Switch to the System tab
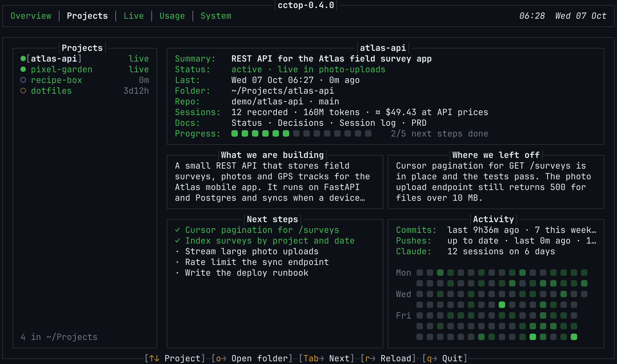Image resolution: width=617 pixels, height=364 pixels. [216, 16]
